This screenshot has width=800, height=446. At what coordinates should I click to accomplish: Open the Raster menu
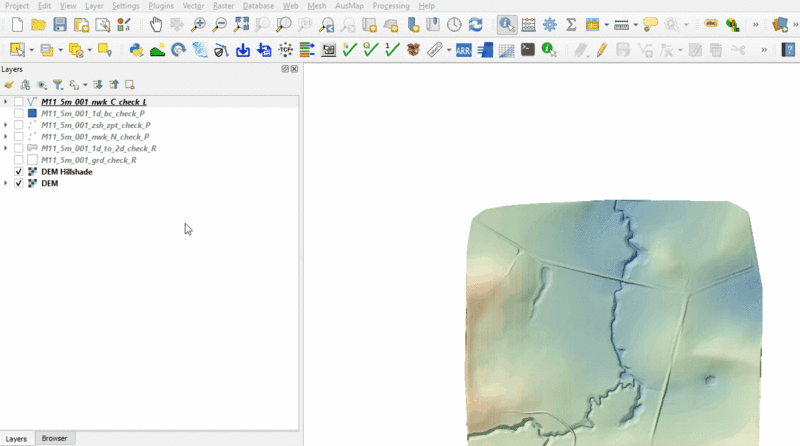[x=222, y=6]
